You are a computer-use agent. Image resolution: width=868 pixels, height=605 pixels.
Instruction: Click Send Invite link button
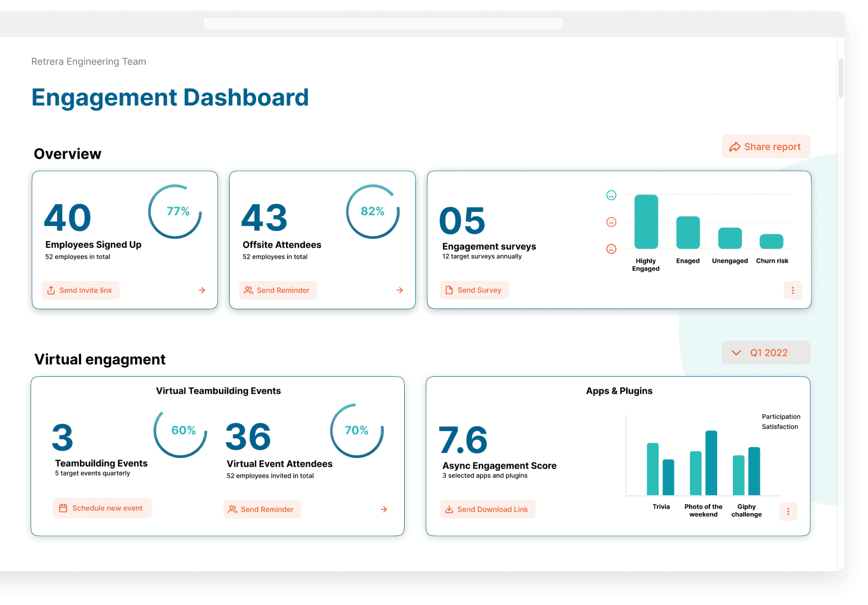tap(80, 290)
